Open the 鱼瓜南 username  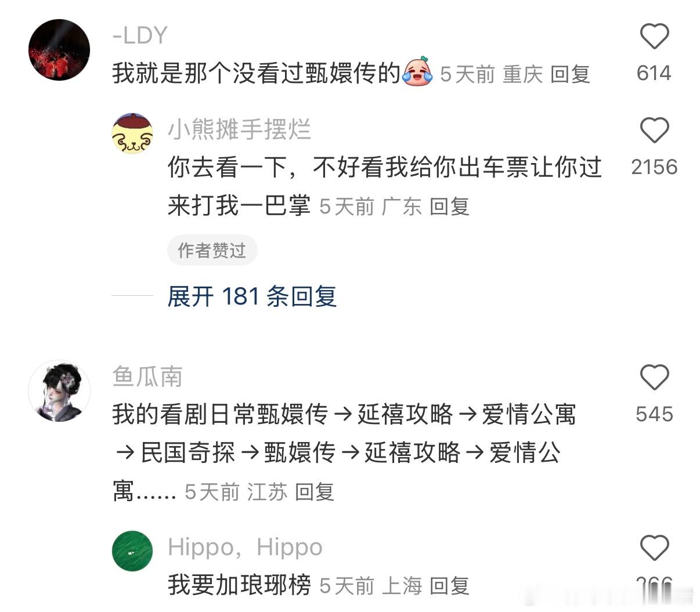coord(147,377)
